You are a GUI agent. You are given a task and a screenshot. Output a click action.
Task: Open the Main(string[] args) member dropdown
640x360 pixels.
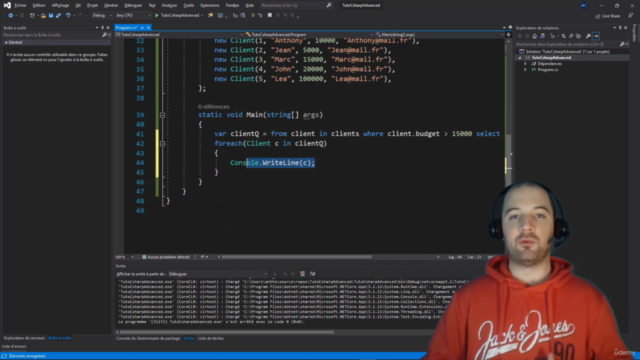[x=439, y=35]
